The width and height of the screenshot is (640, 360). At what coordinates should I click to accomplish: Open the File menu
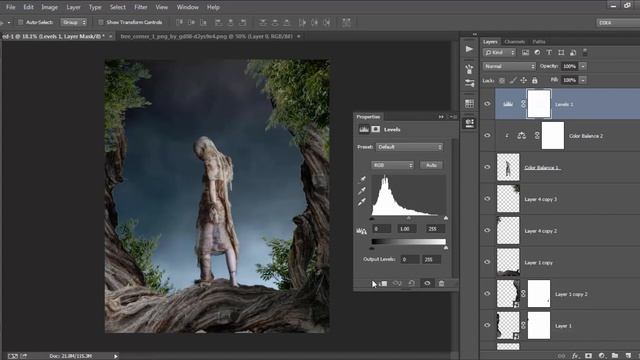(x=11, y=7)
